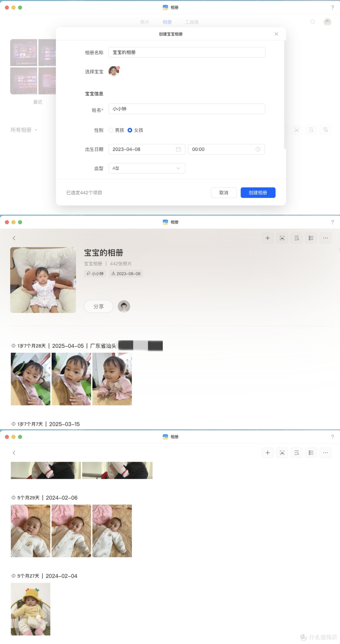Screen dimensions: 340x644
Task: Open the more options ellipsis in middle window
Action: pyautogui.click(x=326, y=238)
